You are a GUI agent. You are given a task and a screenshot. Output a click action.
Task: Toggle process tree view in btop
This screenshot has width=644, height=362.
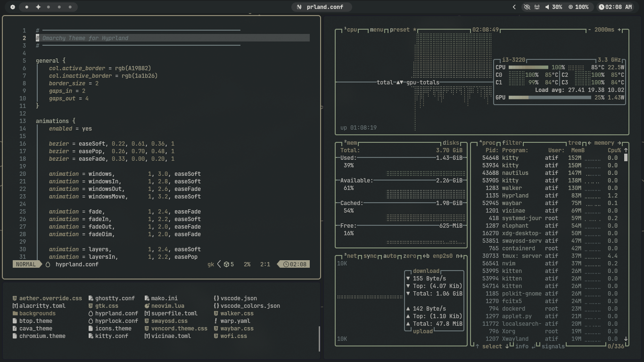[x=574, y=143]
